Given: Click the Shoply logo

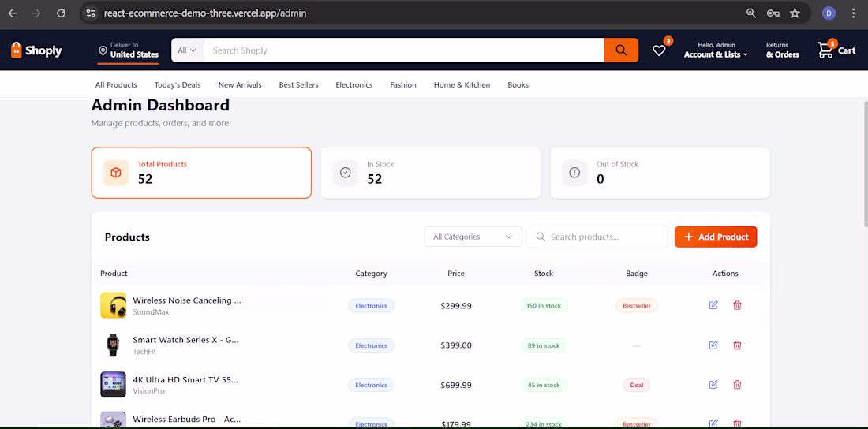Looking at the screenshot, I should pyautogui.click(x=36, y=50).
